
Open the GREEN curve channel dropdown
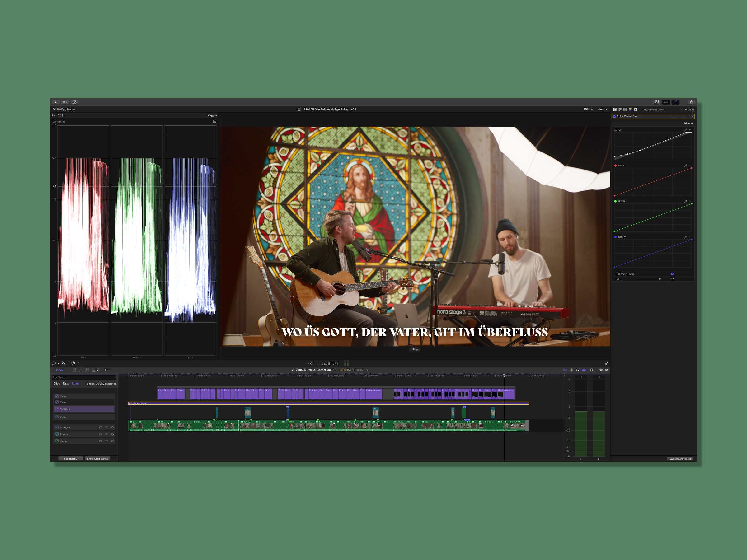pyautogui.click(x=621, y=202)
